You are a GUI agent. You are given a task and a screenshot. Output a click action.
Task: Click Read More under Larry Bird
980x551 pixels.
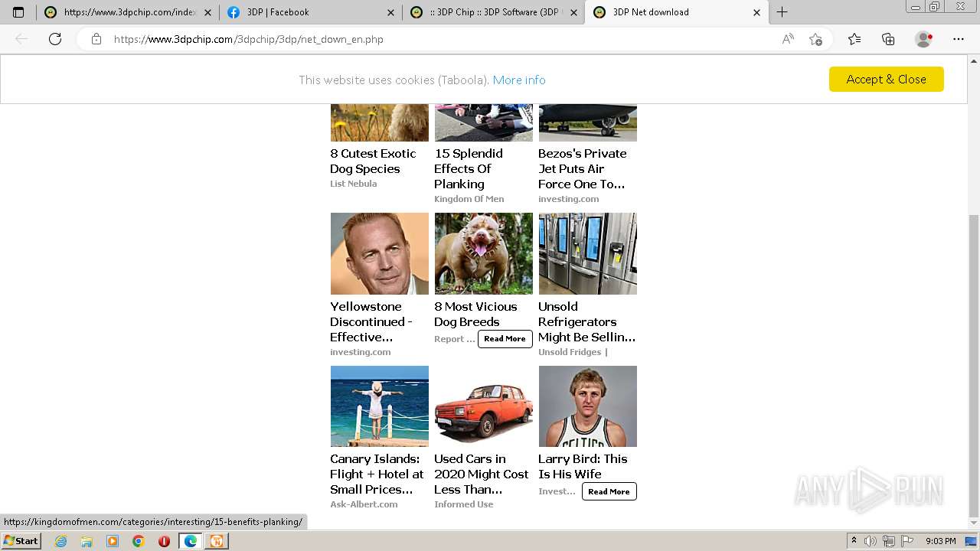coord(609,491)
